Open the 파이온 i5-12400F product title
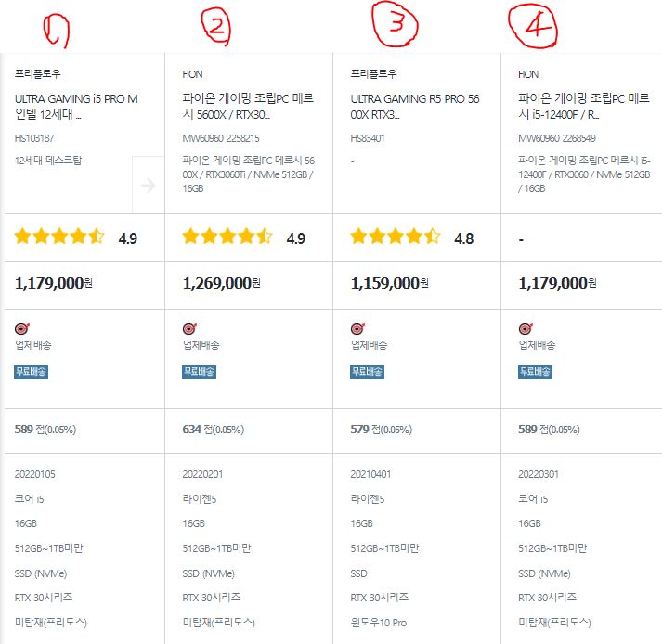Viewport: 662px width, 644px height. (x=584, y=107)
